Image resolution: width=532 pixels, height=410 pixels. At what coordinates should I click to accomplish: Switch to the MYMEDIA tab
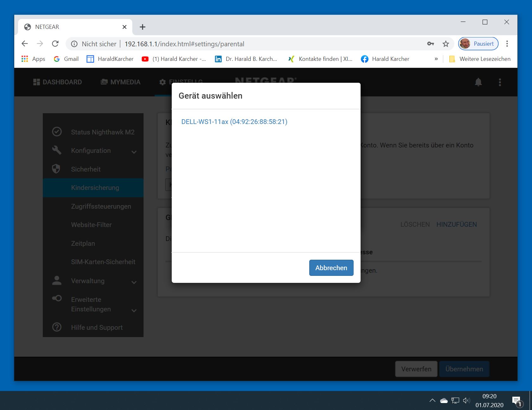tap(120, 82)
